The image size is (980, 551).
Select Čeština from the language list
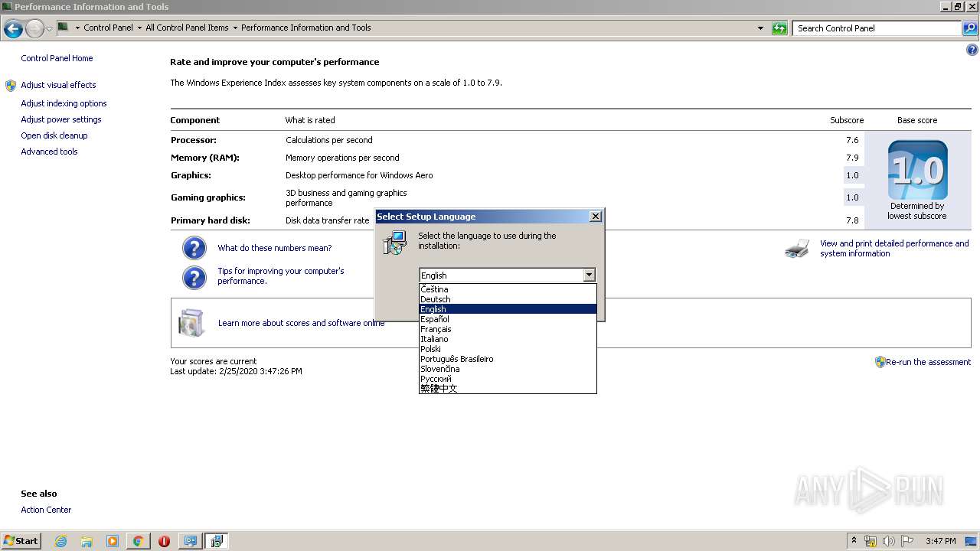[x=508, y=289]
